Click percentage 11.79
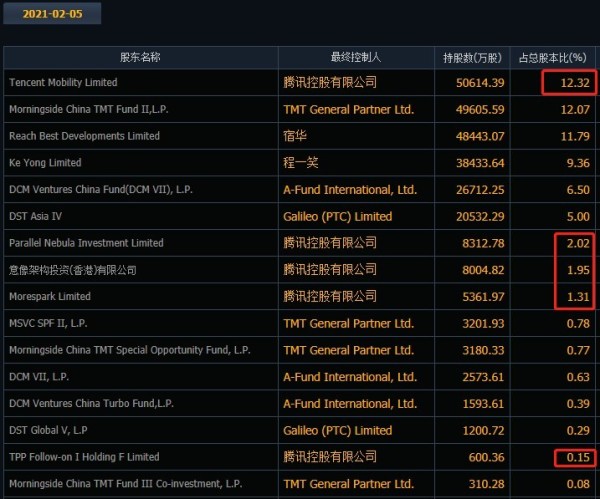This screenshot has height=499, width=600. click(575, 136)
